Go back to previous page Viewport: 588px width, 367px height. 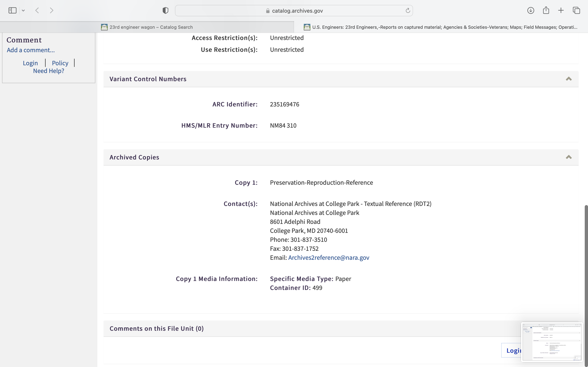click(x=37, y=10)
